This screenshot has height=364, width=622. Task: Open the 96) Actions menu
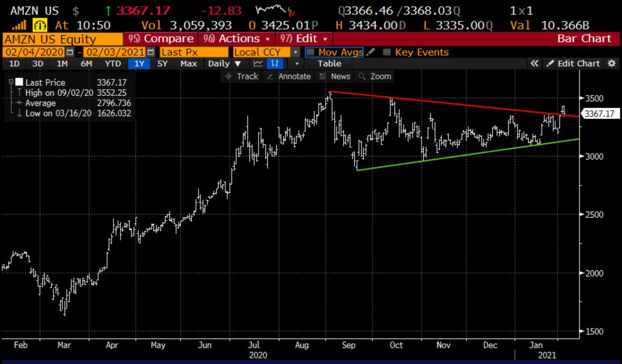pos(237,39)
